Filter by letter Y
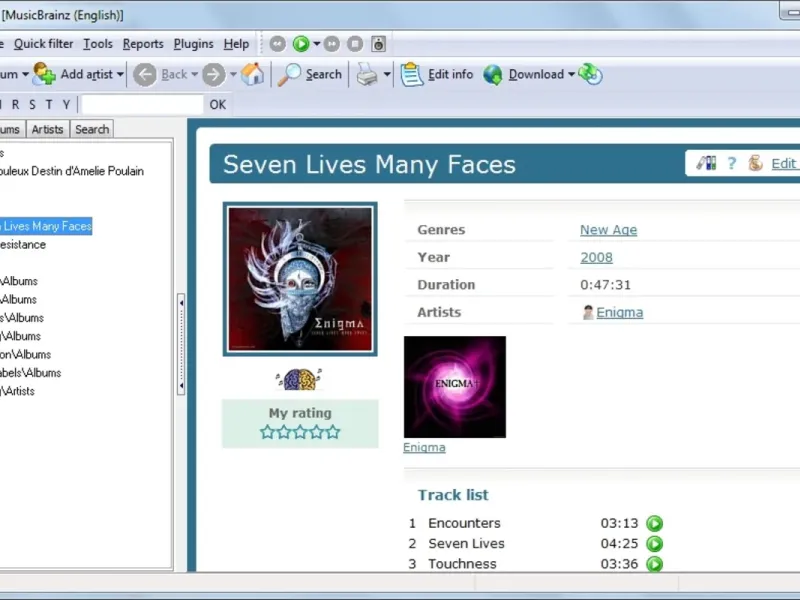800x600 pixels. 66,105
